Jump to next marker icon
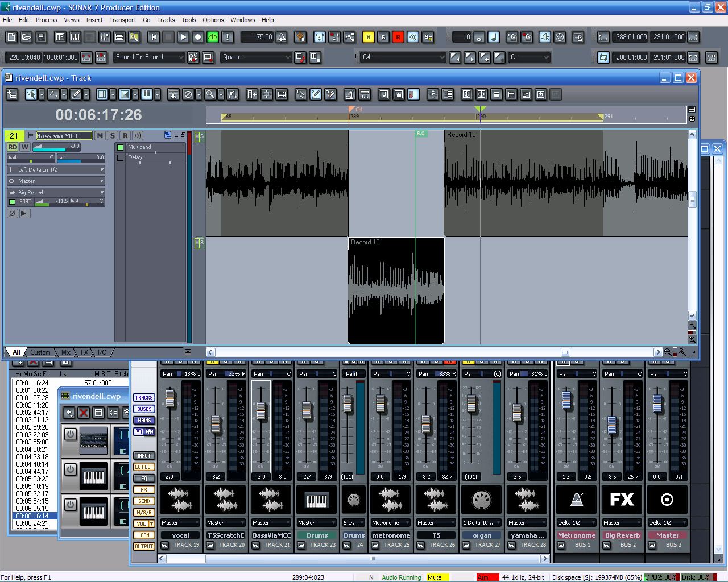 click(x=470, y=57)
